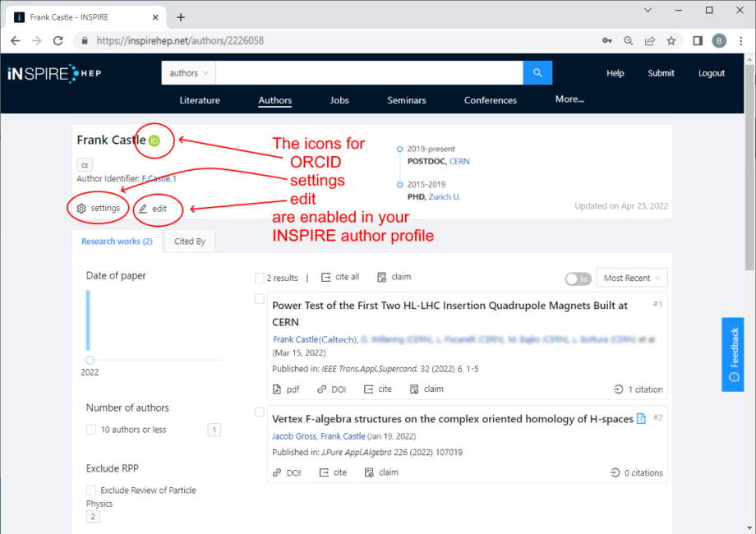Viewport: 756px width, 534px height.
Task: Open the Power Test paper title
Action: (x=449, y=314)
